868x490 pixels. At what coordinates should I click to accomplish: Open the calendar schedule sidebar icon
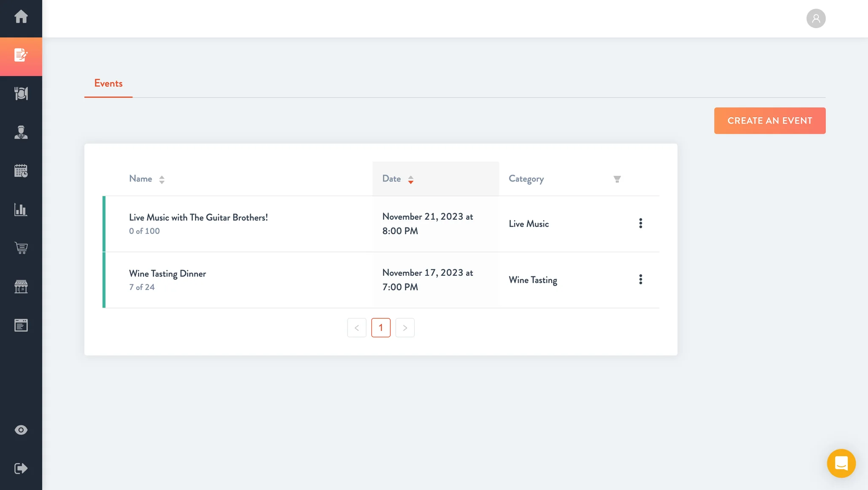(21, 171)
